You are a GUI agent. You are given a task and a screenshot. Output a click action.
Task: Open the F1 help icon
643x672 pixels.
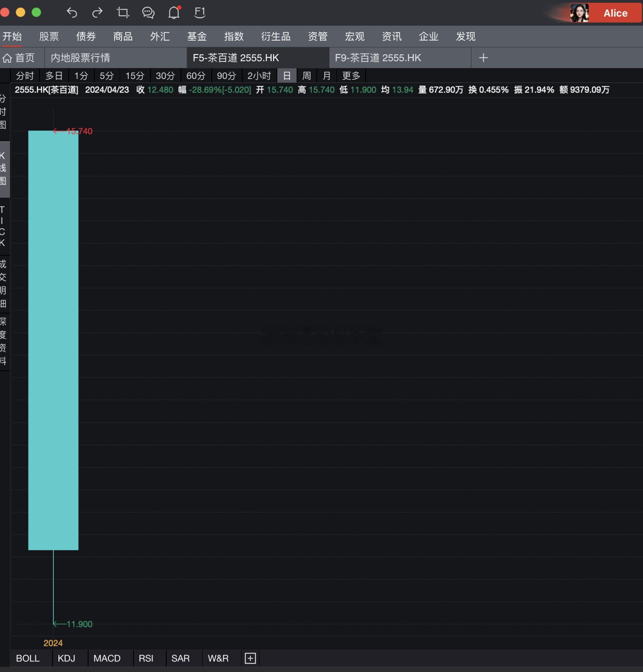coord(200,13)
